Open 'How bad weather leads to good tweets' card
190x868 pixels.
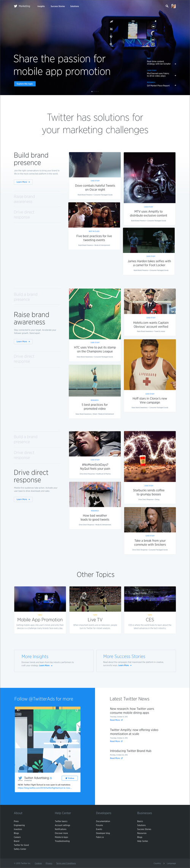point(95,505)
